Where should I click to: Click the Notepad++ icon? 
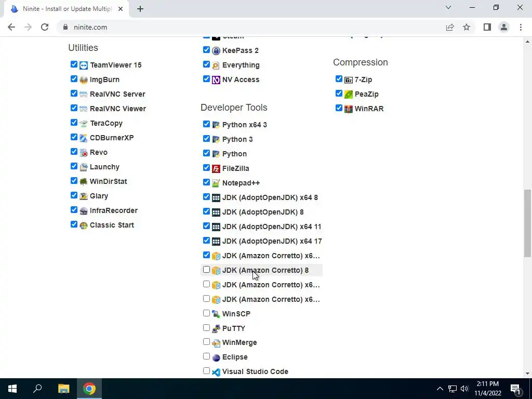pos(216,183)
